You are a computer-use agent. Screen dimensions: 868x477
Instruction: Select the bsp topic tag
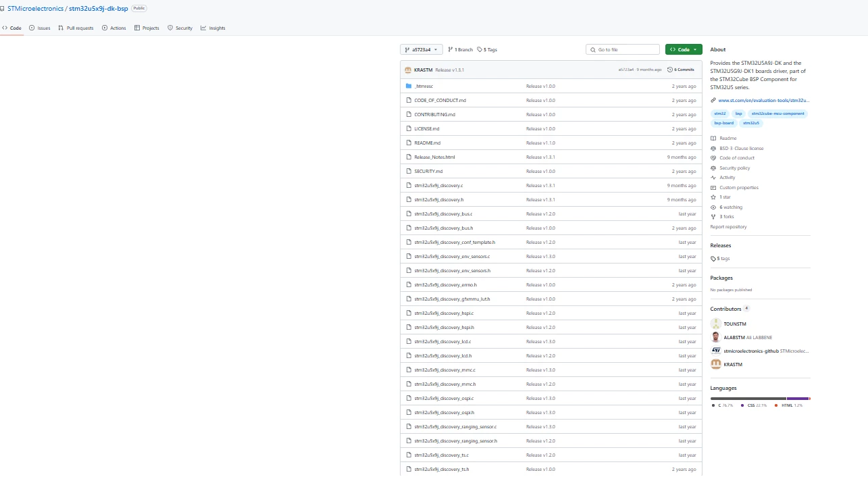pyautogui.click(x=738, y=114)
